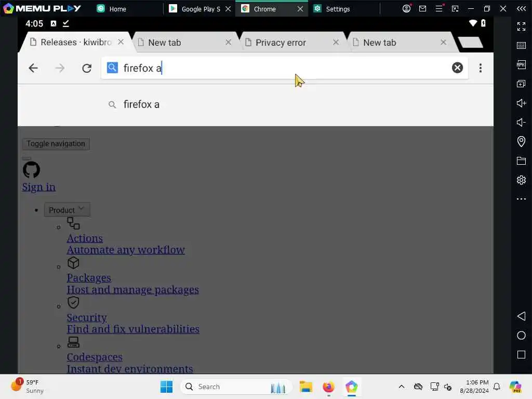
Task: Open the Windows Start menu
Action: tap(166, 387)
